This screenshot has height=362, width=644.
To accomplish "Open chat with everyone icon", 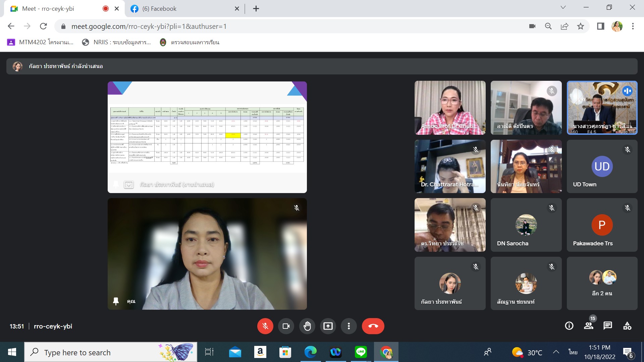I will pyautogui.click(x=607, y=326).
